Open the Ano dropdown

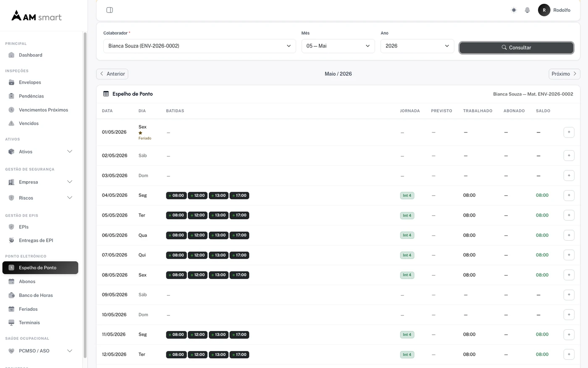click(417, 46)
